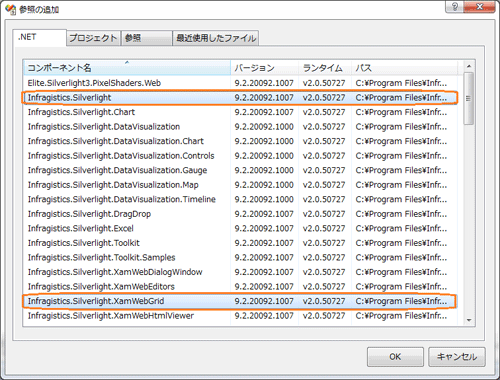Select Infragistics.Silverlight.XamWebGrid row
Viewport: 500px width, 380px height.
[240, 301]
